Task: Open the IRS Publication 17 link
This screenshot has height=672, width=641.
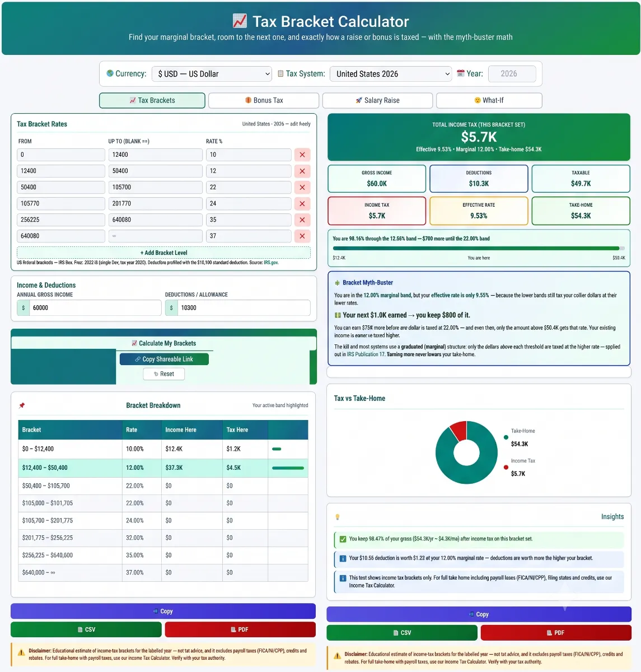Action: [366, 354]
